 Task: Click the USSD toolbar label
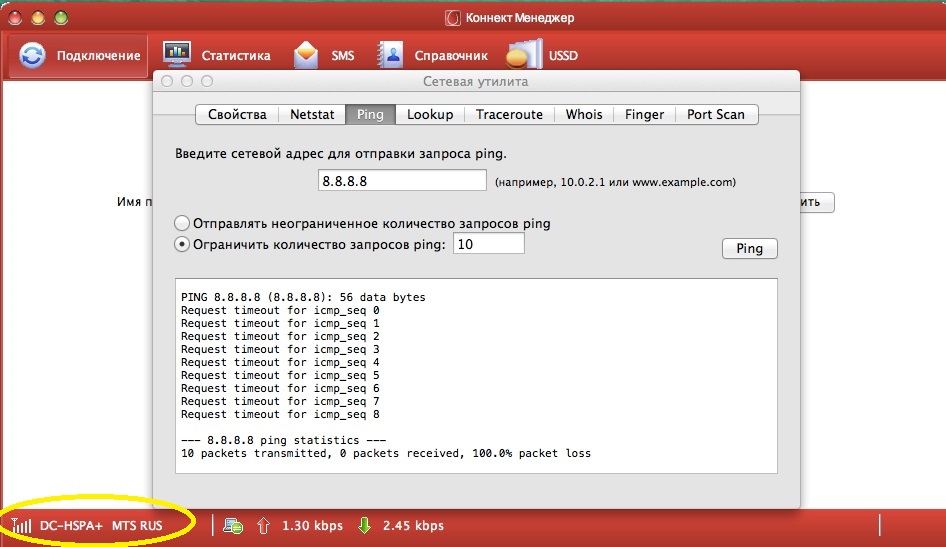coord(563,55)
